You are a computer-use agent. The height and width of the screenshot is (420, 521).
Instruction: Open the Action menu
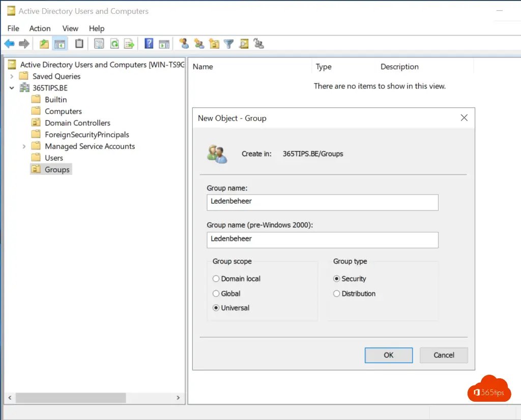coord(40,28)
